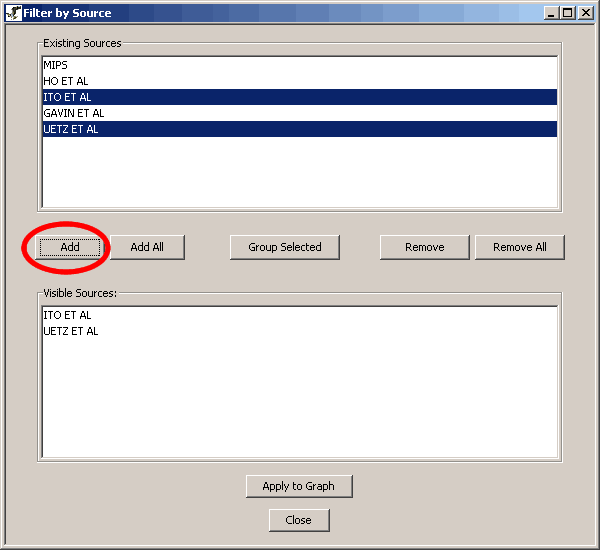Click highlighted ITO ET AL in Existing Sources
Image resolution: width=600 pixels, height=550 pixels.
[x=67, y=97]
